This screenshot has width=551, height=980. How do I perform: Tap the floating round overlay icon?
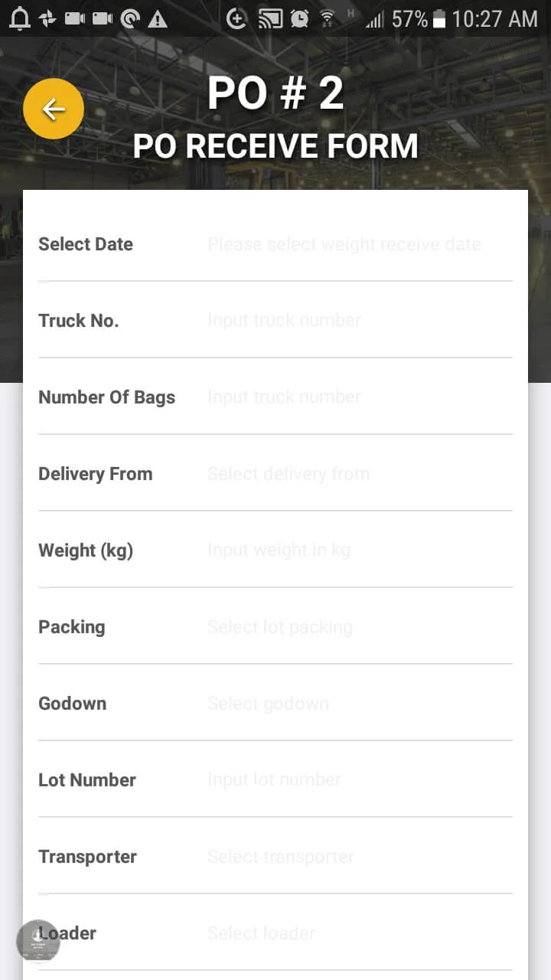coord(38,941)
